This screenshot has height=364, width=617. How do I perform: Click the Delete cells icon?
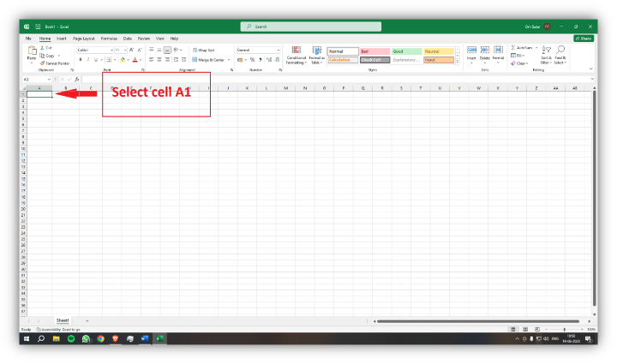(485, 50)
